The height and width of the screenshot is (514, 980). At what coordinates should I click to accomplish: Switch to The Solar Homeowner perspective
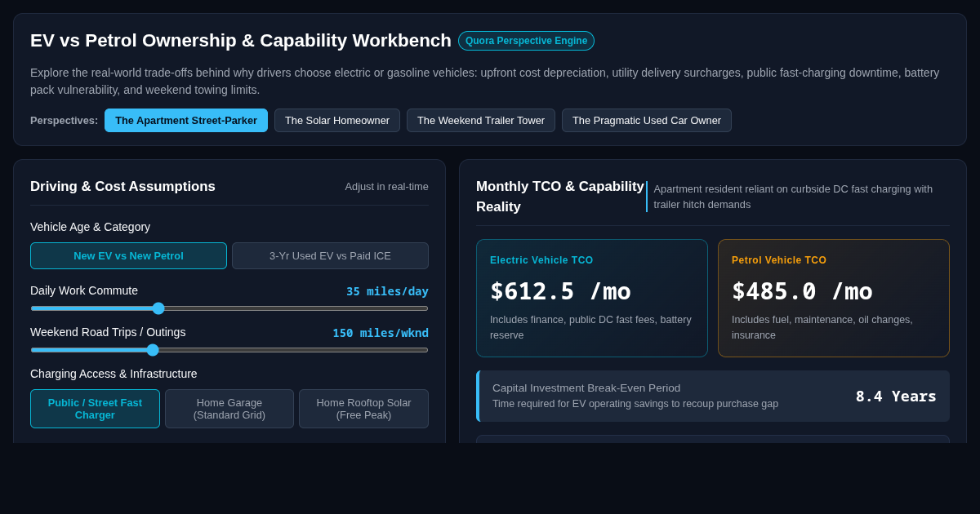point(337,121)
